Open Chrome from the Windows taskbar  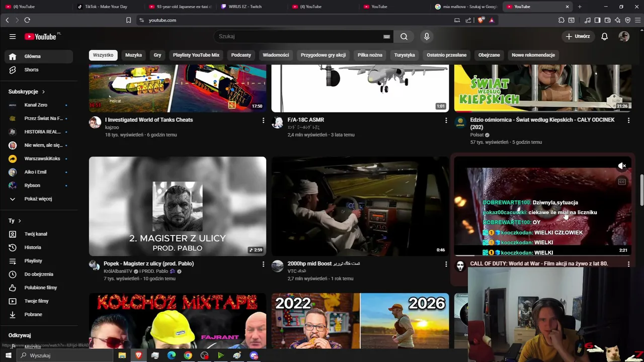pos(188,355)
